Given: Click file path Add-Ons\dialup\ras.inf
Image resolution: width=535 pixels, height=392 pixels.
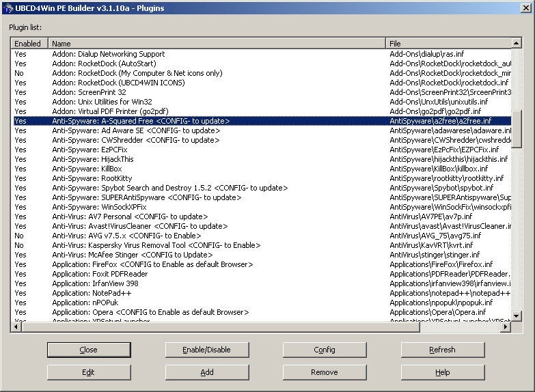Looking at the screenshot, I should 427,54.
